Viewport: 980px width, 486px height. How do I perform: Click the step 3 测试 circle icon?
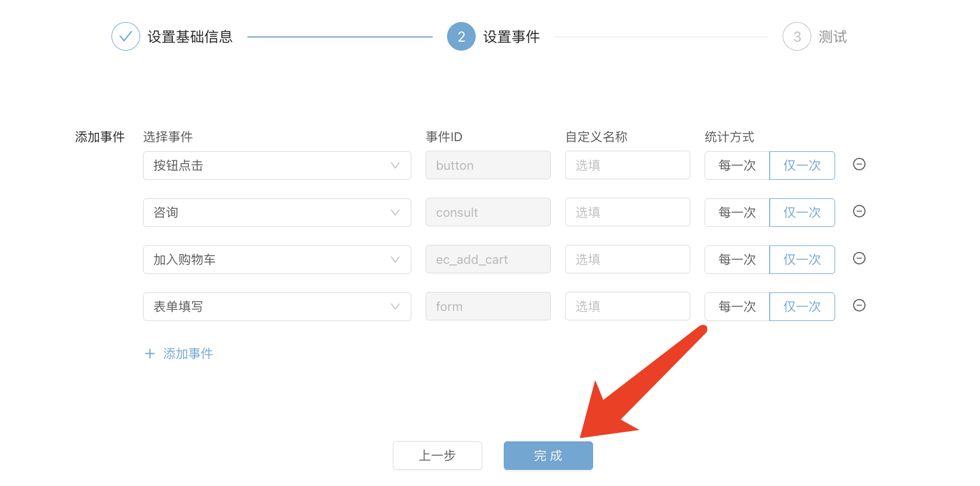click(796, 37)
